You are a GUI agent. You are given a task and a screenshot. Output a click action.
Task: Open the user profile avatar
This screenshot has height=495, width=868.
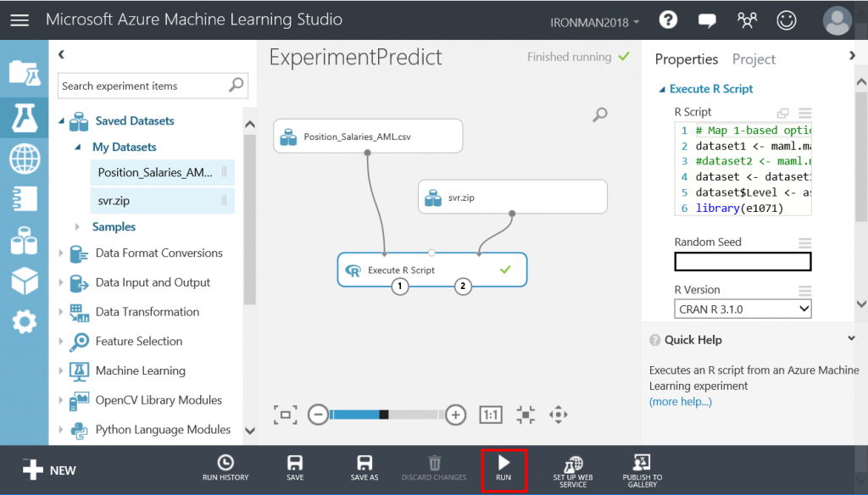point(837,20)
